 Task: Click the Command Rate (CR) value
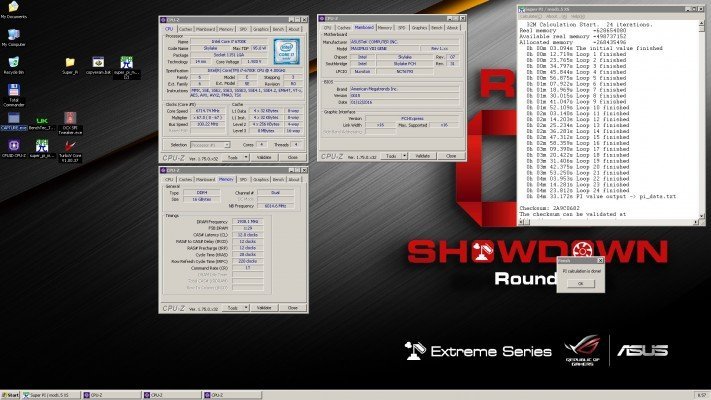[x=248, y=268]
